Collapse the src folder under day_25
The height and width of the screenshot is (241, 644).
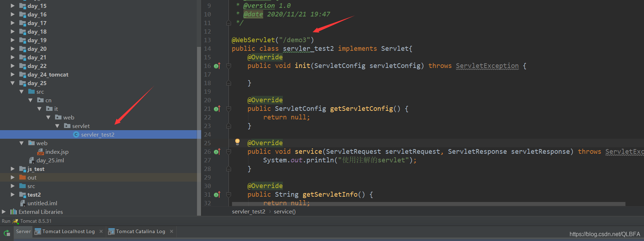point(21,92)
